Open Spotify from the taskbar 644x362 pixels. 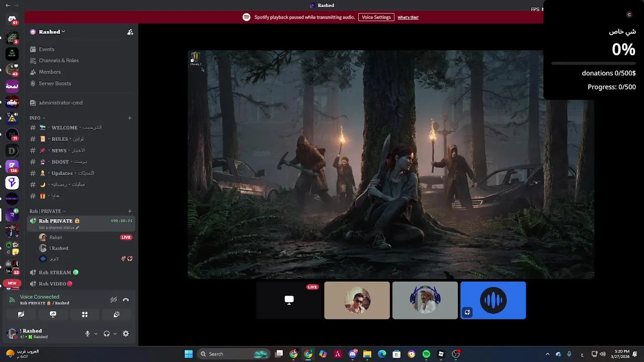tap(426, 354)
